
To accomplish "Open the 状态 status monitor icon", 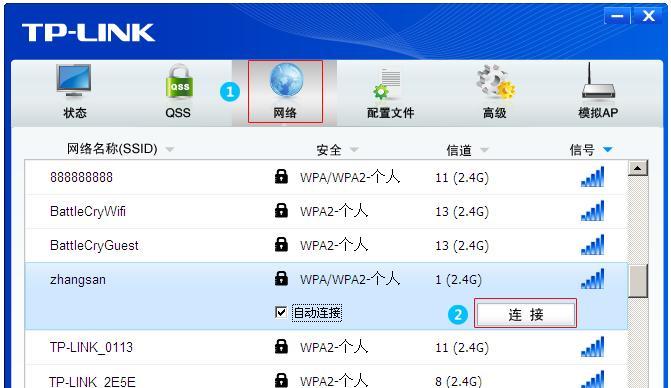I will coord(74,80).
